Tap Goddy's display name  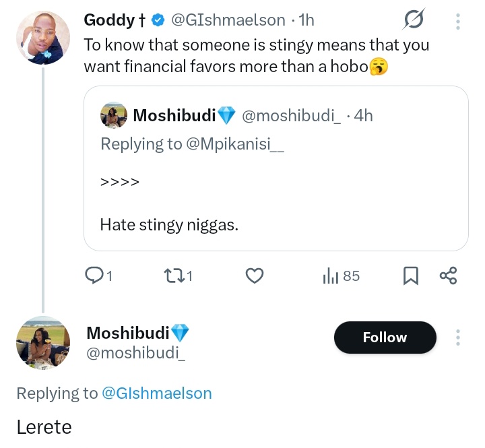click(108, 20)
